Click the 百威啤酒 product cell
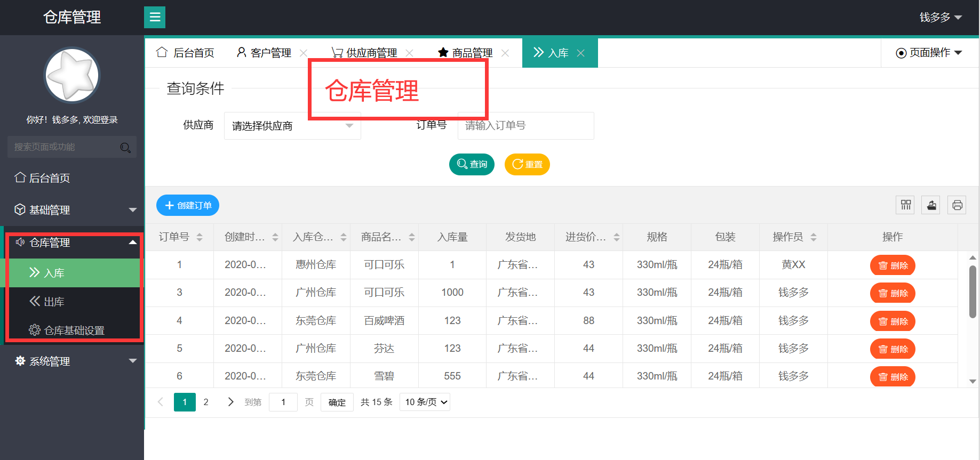Viewport: 980px width, 460px height. point(384,321)
